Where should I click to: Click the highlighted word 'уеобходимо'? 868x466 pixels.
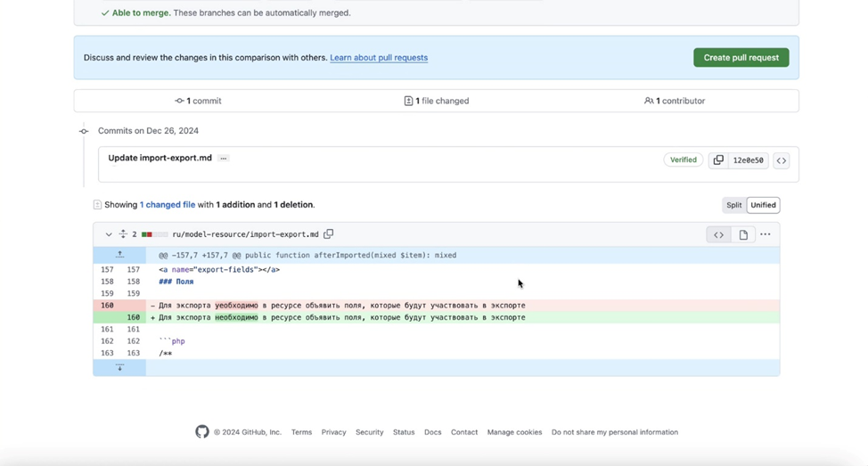click(236, 306)
